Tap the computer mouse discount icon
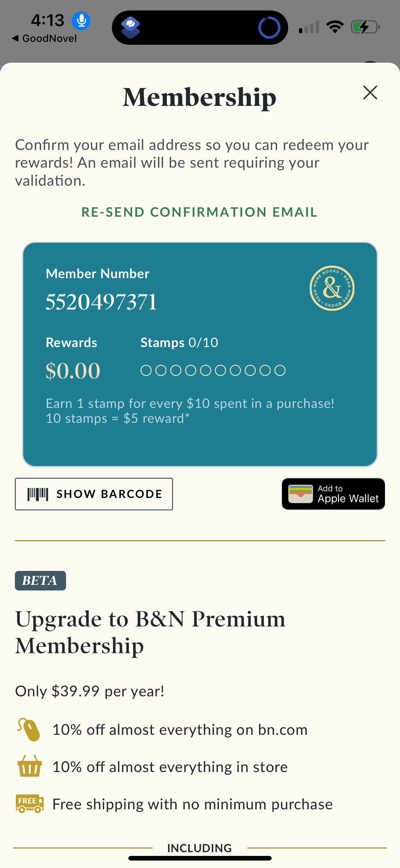Viewport: 400px width, 868px height. click(x=29, y=730)
